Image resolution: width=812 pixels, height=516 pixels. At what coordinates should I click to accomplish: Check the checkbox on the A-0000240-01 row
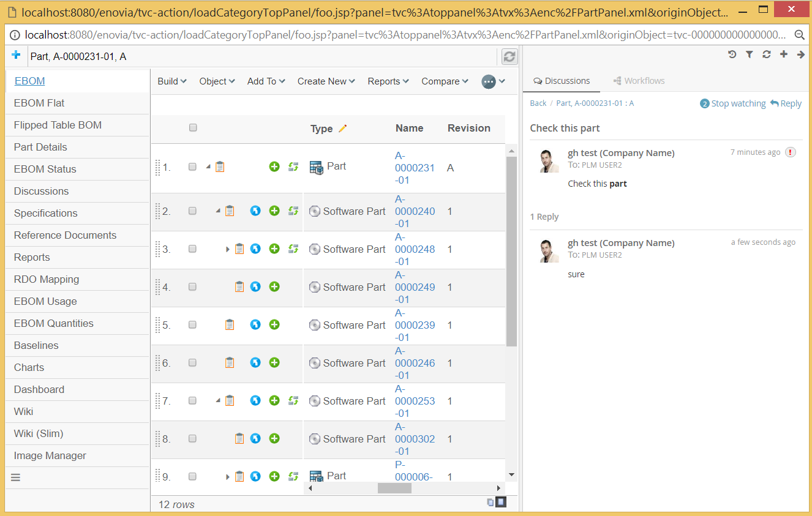pos(193,210)
